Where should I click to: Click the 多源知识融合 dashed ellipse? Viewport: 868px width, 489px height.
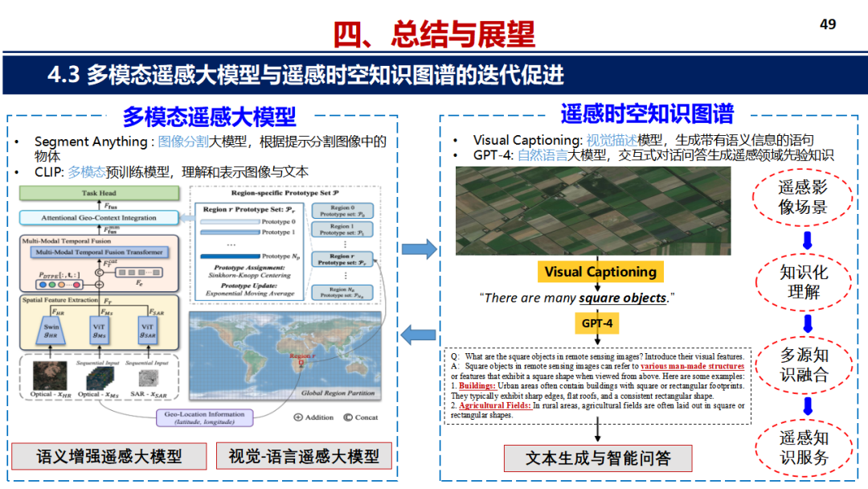[805, 364]
